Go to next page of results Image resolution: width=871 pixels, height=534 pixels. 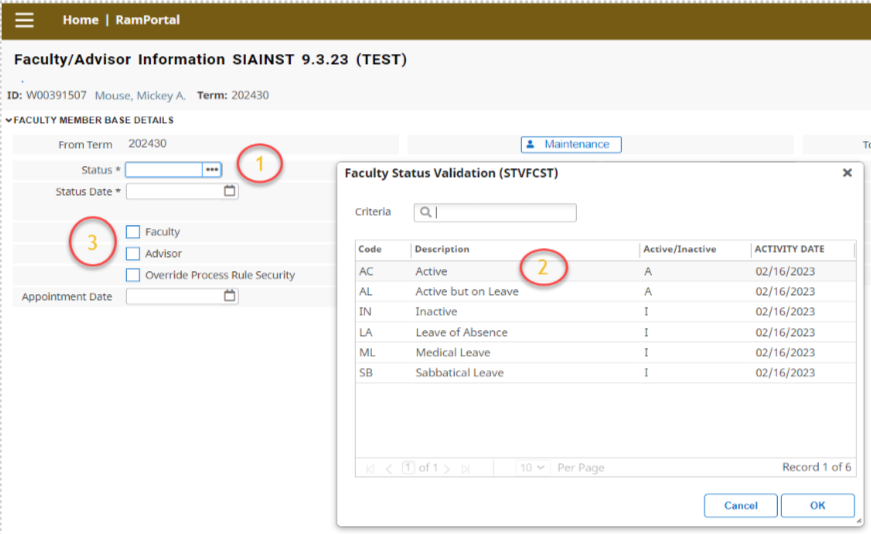pos(447,468)
